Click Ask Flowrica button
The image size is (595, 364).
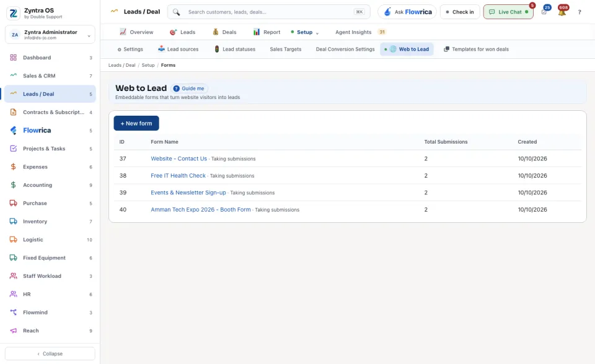click(407, 12)
